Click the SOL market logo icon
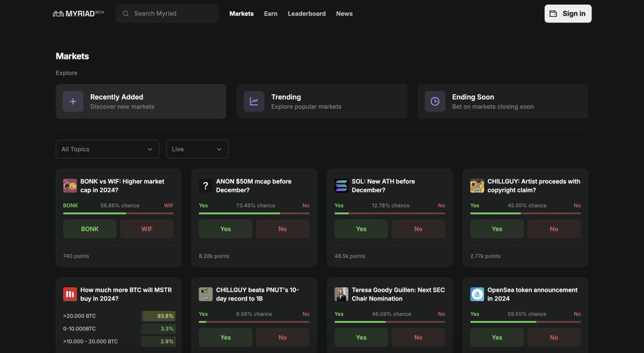The image size is (644, 353). pos(341,186)
